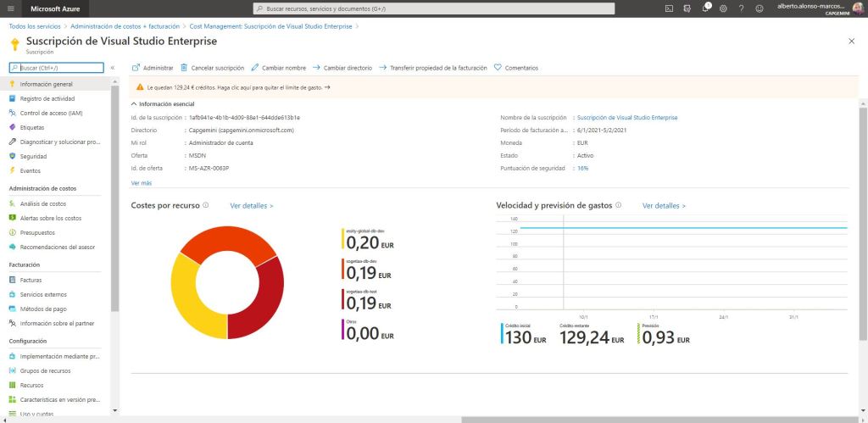Open the directory and subscription filter icon

click(x=687, y=8)
